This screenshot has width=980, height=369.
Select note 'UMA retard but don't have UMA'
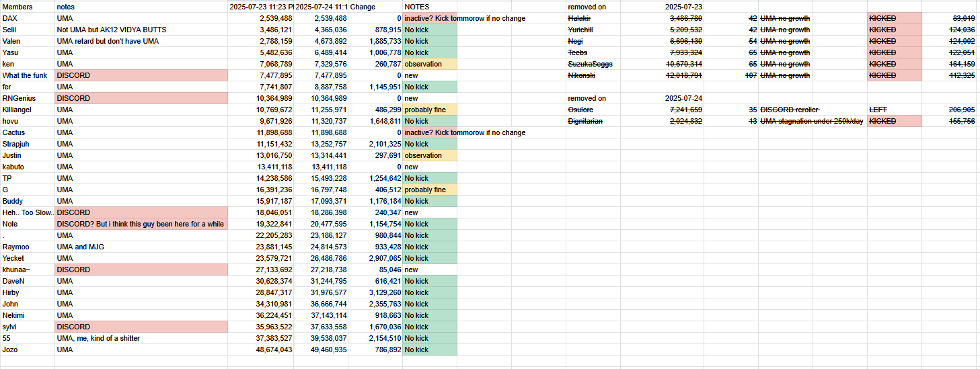point(141,41)
